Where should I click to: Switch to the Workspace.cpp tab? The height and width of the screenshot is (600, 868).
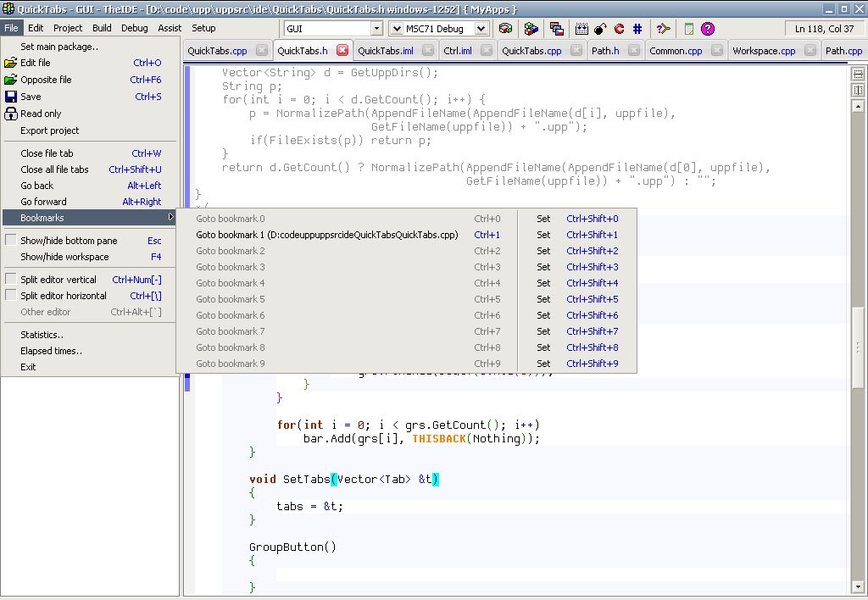(x=763, y=51)
